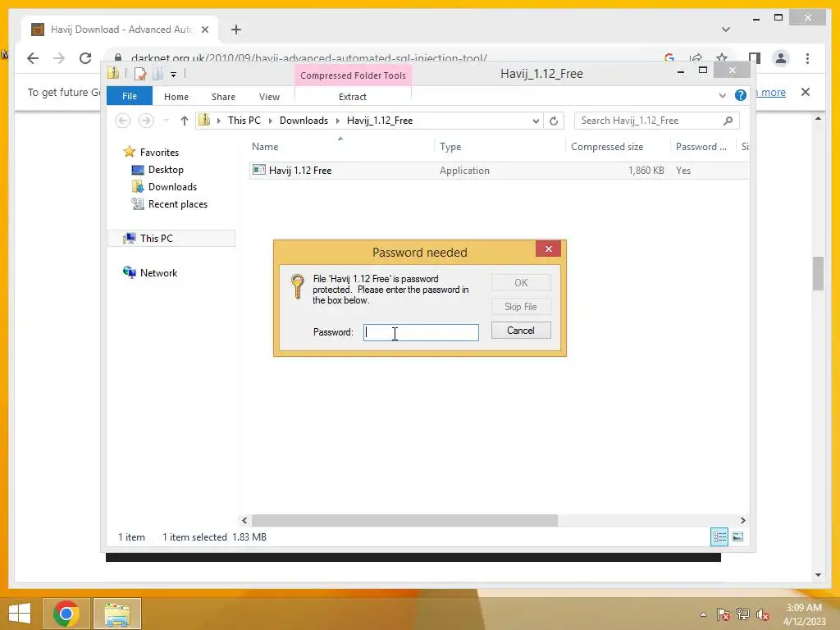Click the zip folder icon in title bar
Image resolution: width=840 pixels, height=630 pixels.
point(113,73)
